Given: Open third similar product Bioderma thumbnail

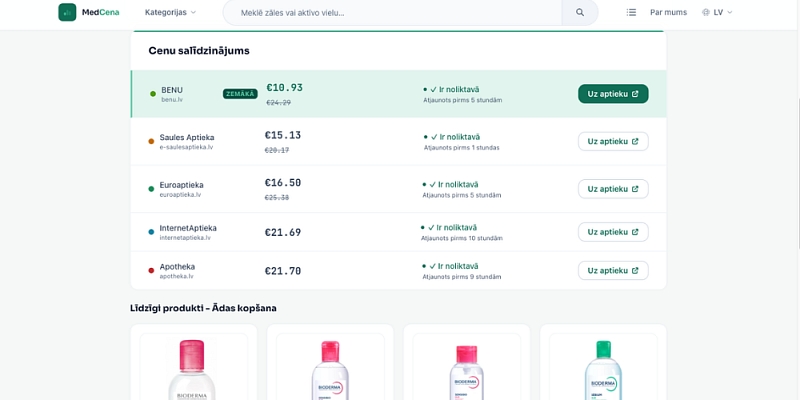Looking at the screenshot, I should tap(466, 367).
